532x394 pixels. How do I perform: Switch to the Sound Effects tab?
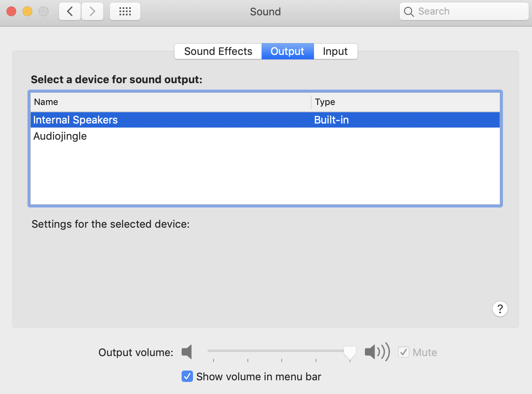tap(218, 51)
